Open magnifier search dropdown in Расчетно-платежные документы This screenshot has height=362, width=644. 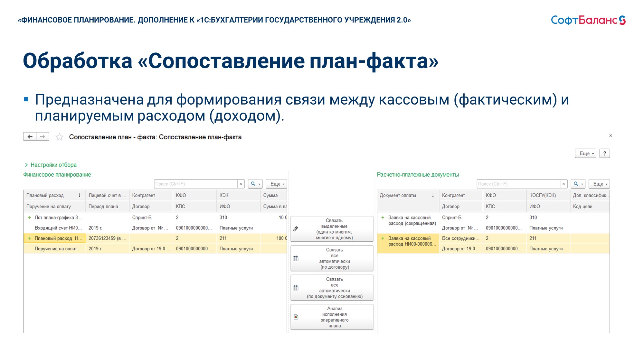pos(578,184)
